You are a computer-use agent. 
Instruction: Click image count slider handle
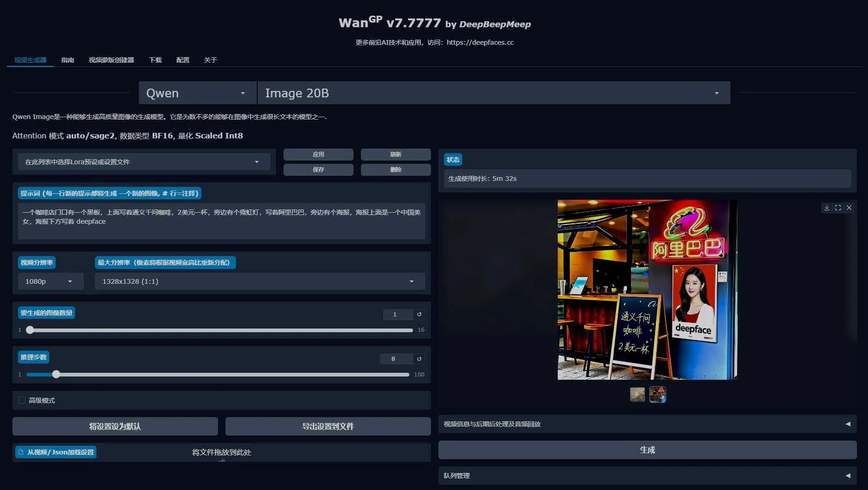click(30, 330)
